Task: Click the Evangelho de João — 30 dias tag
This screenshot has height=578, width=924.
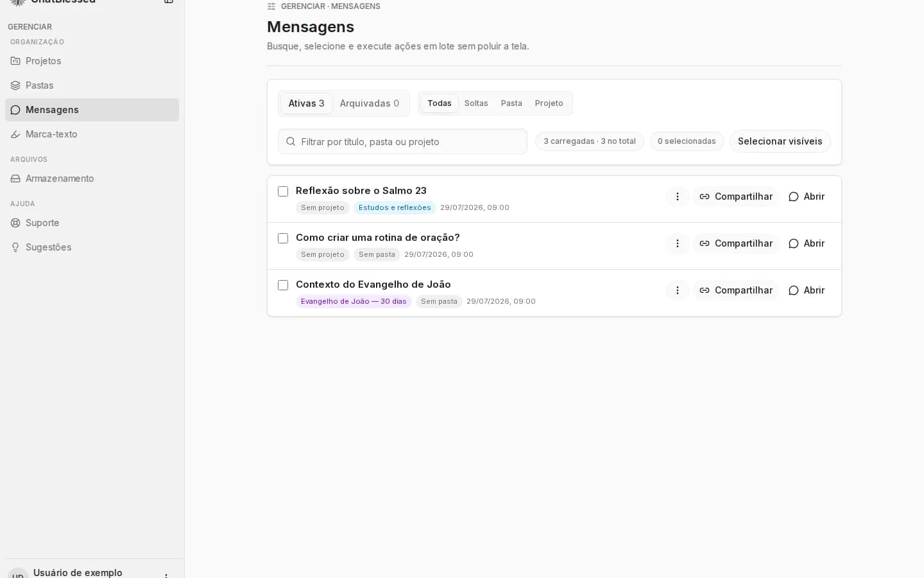Action: tap(354, 301)
